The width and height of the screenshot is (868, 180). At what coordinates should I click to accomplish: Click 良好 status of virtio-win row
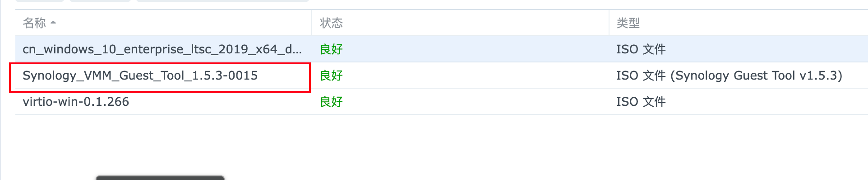pyautogui.click(x=331, y=101)
